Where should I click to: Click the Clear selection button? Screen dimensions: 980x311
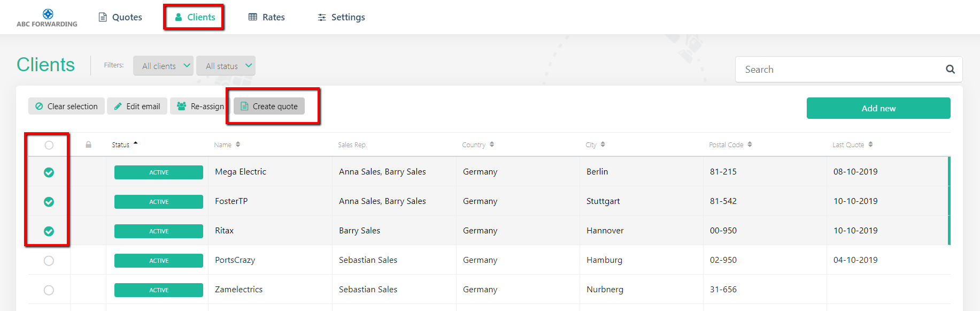coord(66,106)
